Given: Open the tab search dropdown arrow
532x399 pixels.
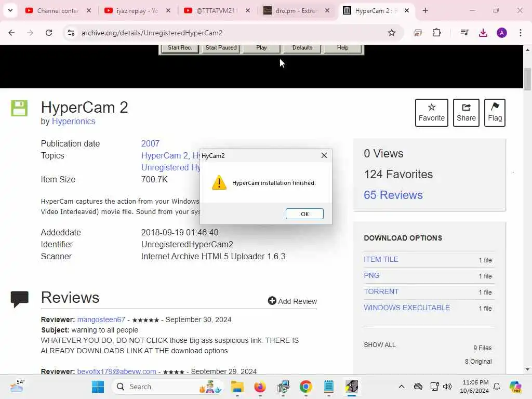Looking at the screenshot, I should coord(10,10).
